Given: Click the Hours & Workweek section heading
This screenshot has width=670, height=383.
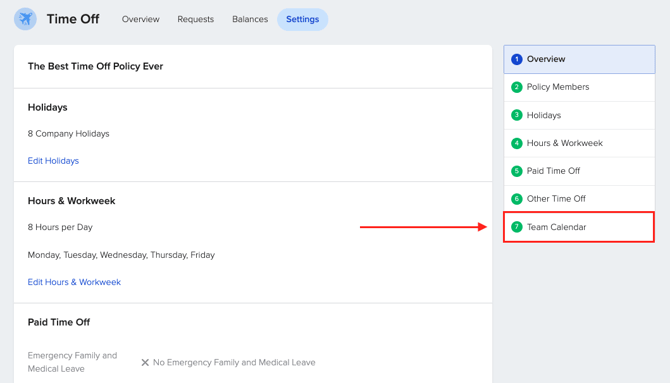Looking at the screenshot, I should click(x=71, y=201).
